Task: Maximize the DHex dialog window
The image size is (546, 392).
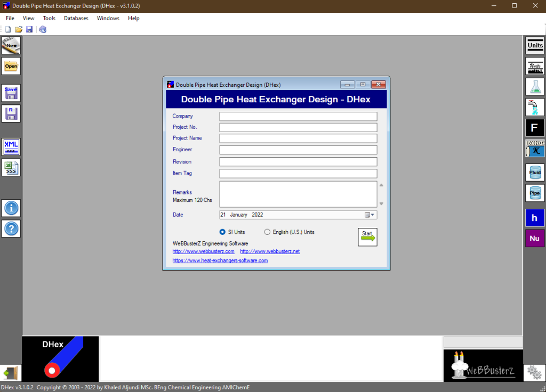Action: 363,85
